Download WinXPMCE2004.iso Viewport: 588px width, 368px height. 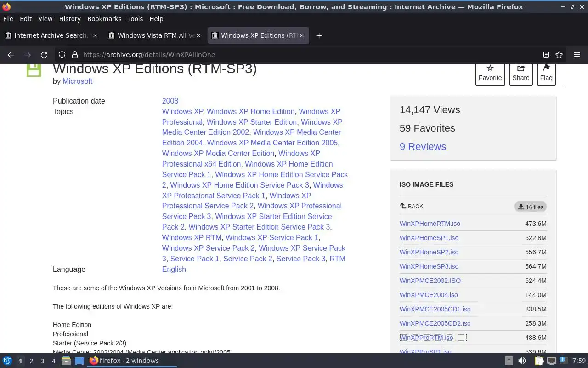point(429,295)
